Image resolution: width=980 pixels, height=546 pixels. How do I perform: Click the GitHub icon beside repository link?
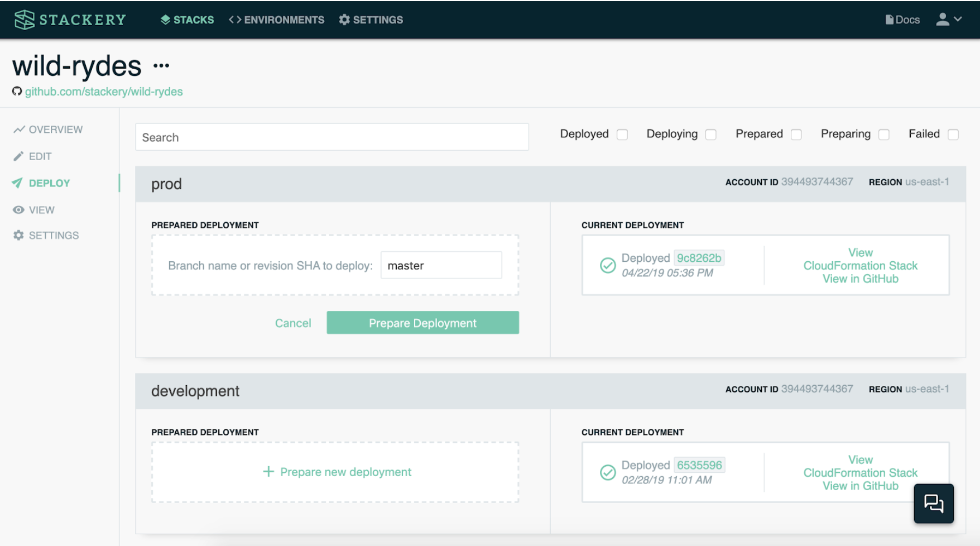pyautogui.click(x=17, y=91)
